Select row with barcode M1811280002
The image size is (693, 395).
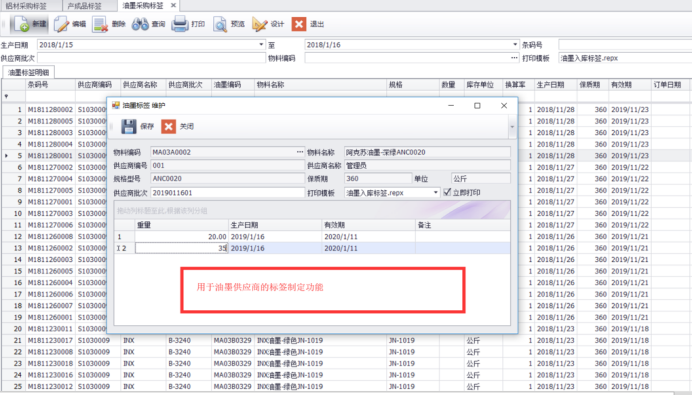point(50,110)
